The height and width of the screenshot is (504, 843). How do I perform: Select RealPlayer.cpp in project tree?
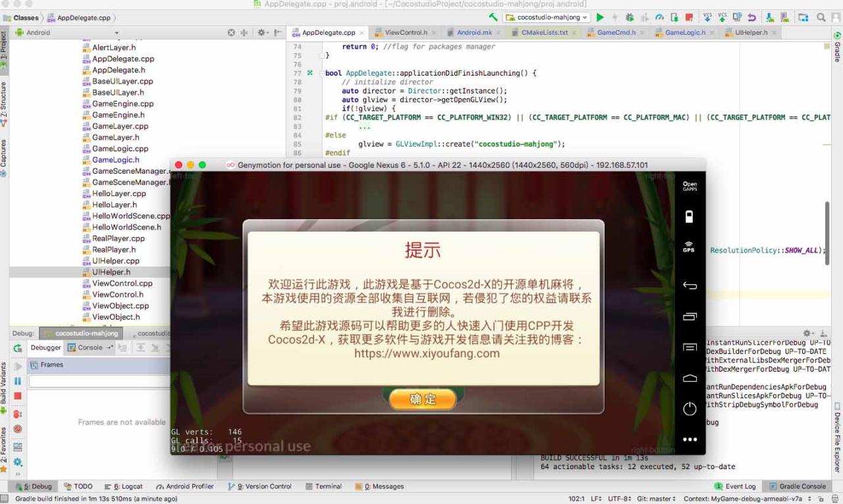pyautogui.click(x=118, y=238)
